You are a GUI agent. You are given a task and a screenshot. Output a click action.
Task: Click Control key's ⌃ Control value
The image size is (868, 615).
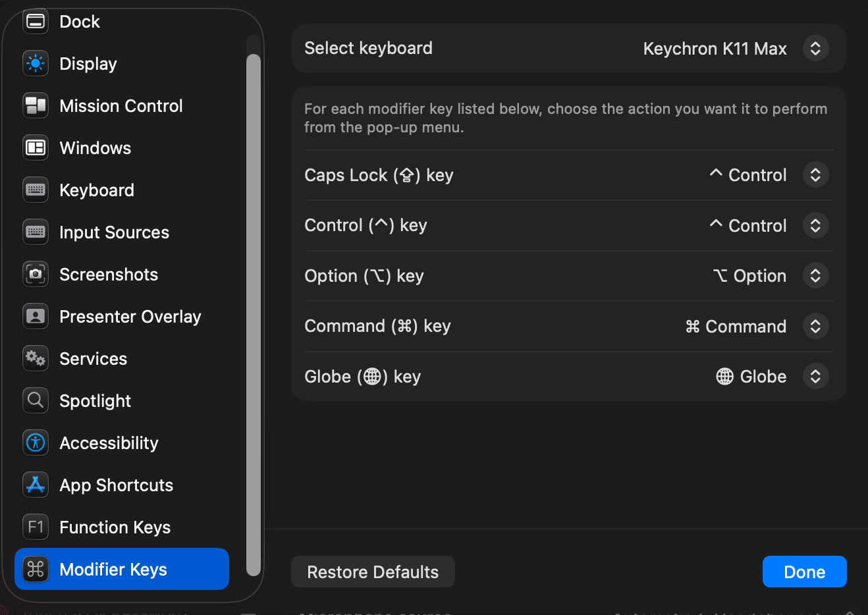[748, 226]
